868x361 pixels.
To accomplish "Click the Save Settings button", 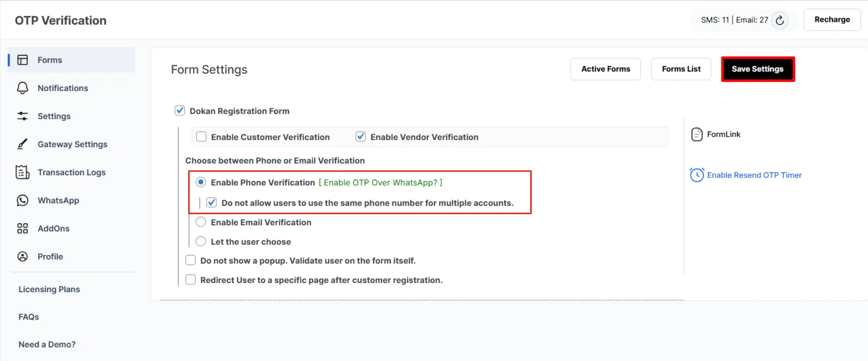I will point(758,69).
